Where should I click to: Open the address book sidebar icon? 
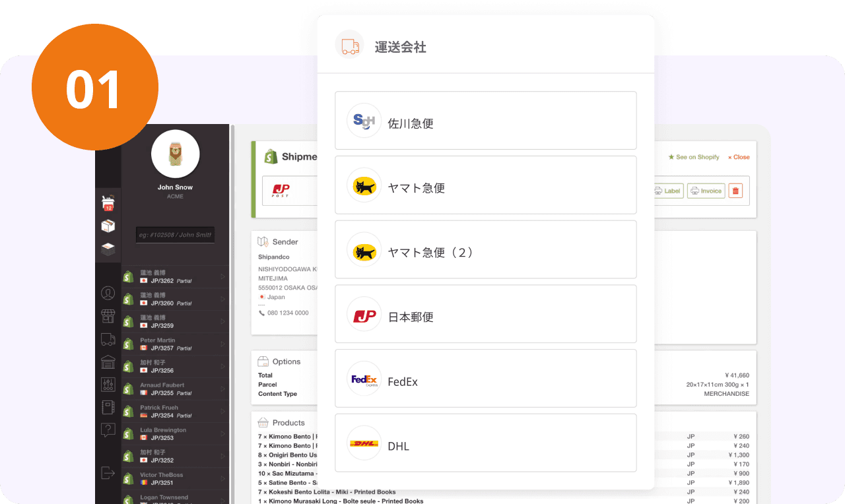pos(108,408)
